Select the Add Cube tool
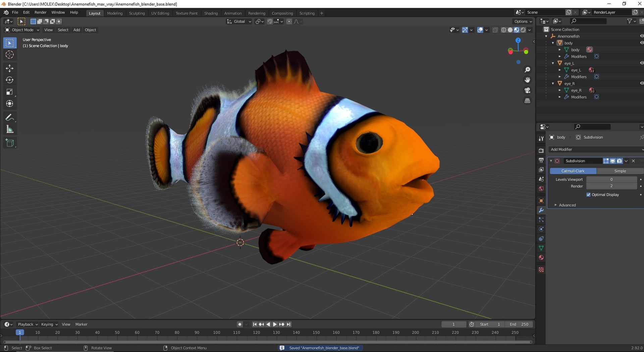The image size is (644, 352). tap(9, 143)
